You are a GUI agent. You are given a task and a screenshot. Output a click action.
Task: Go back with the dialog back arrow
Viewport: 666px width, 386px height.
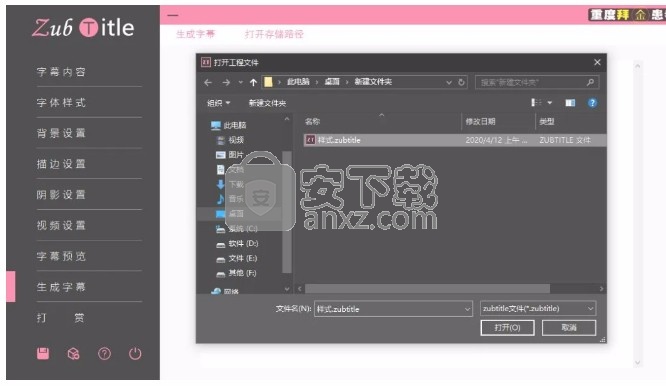[x=208, y=82]
